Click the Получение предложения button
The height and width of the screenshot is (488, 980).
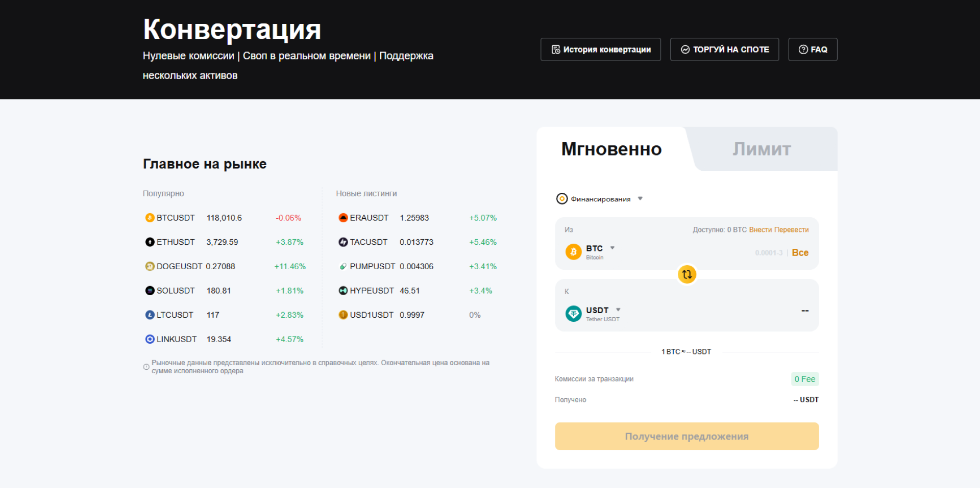coord(687,436)
